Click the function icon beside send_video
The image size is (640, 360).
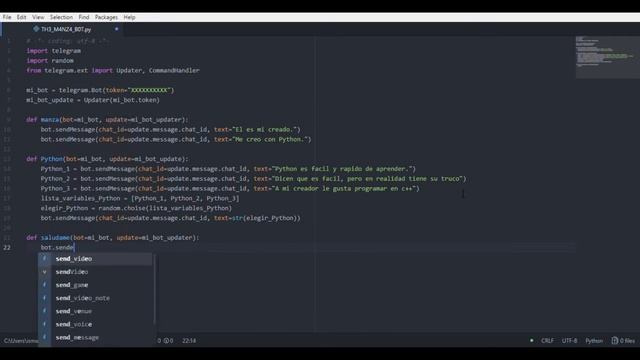click(44, 259)
